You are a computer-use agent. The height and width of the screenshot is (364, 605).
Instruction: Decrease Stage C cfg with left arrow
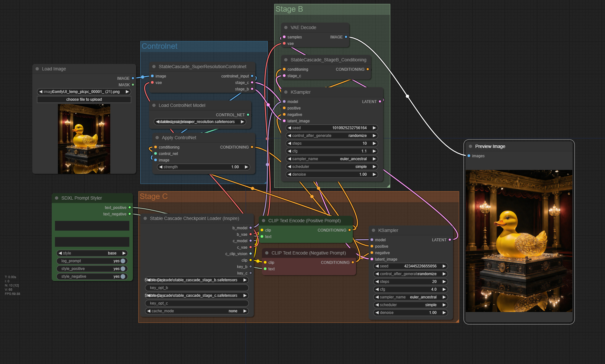point(377,289)
